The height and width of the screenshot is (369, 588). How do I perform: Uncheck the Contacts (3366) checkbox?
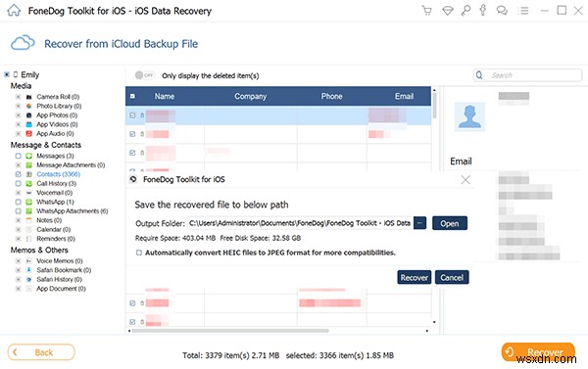point(18,174)
